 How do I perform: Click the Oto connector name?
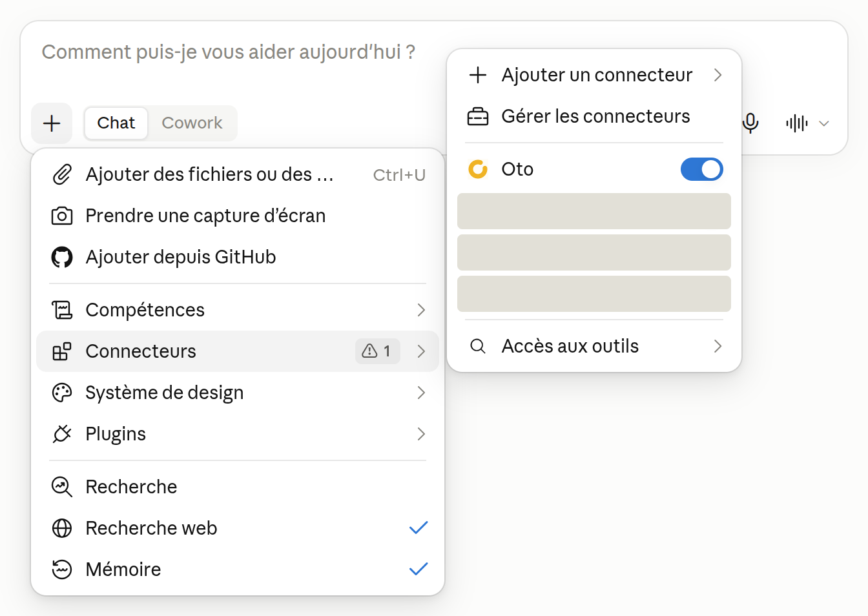[517, 169]
